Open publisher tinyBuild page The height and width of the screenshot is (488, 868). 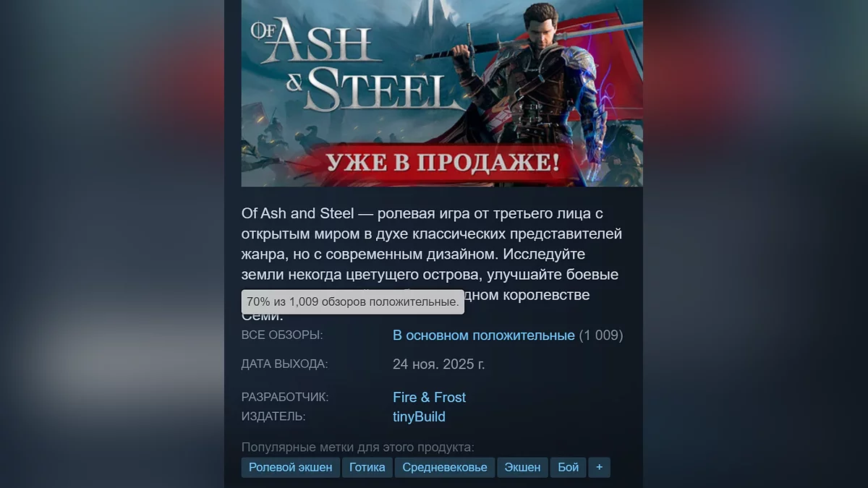click(419, 416)
